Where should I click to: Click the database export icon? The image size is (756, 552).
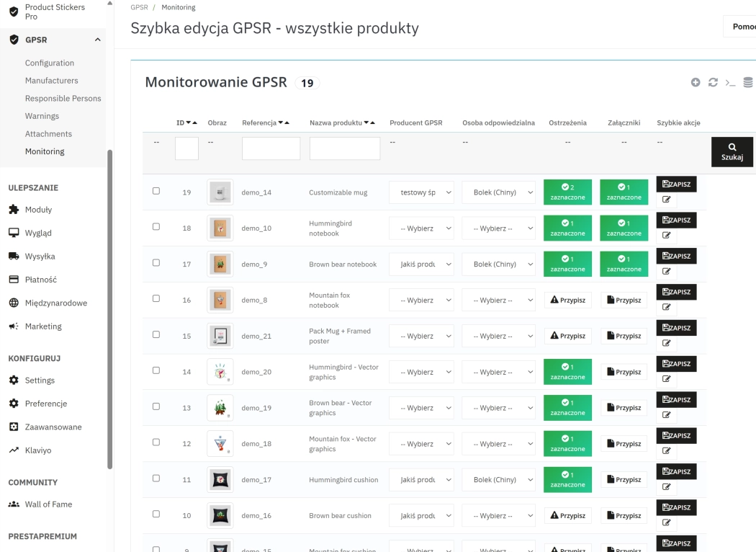tap(747, 82)
